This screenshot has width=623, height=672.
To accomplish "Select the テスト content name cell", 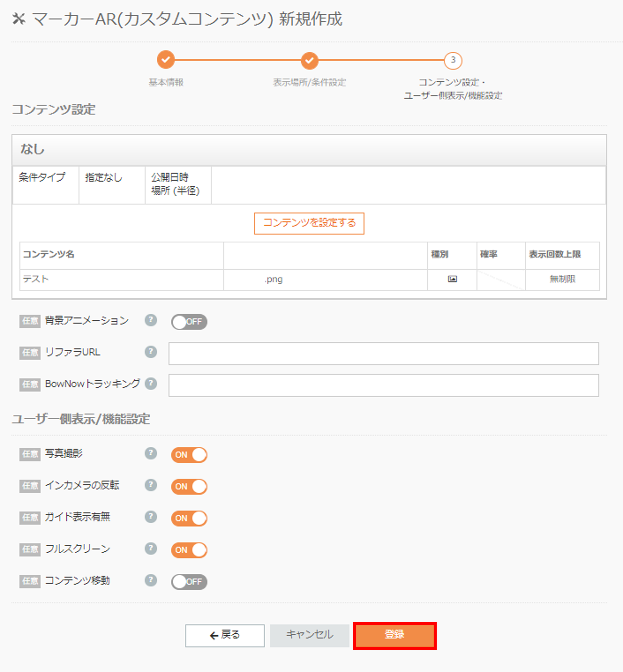I will tap(122, 280).
